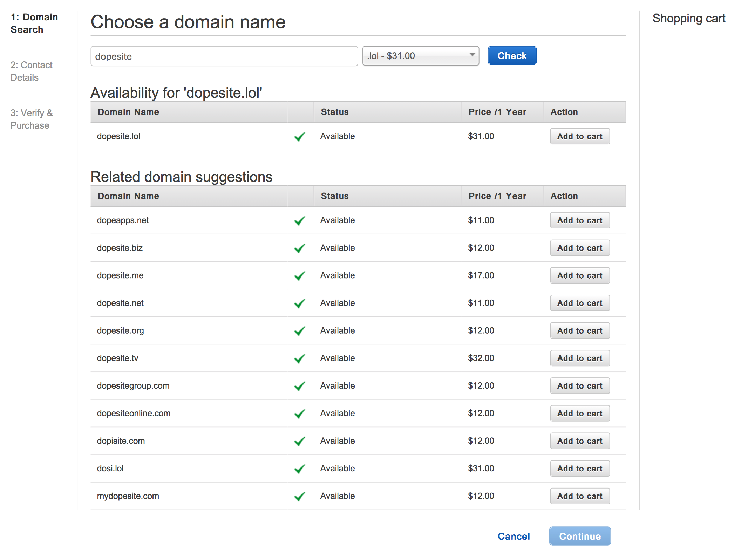Click the dosi.lol domain name
Viewport: 741px width, 560px height.
click(110, 469)
